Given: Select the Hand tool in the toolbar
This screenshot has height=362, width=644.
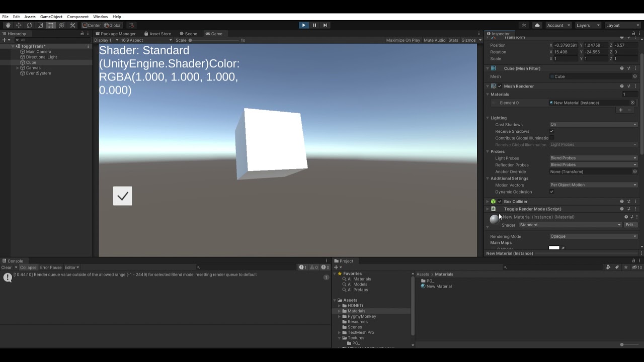Looking at the screenshot, I should click(7, 25).
